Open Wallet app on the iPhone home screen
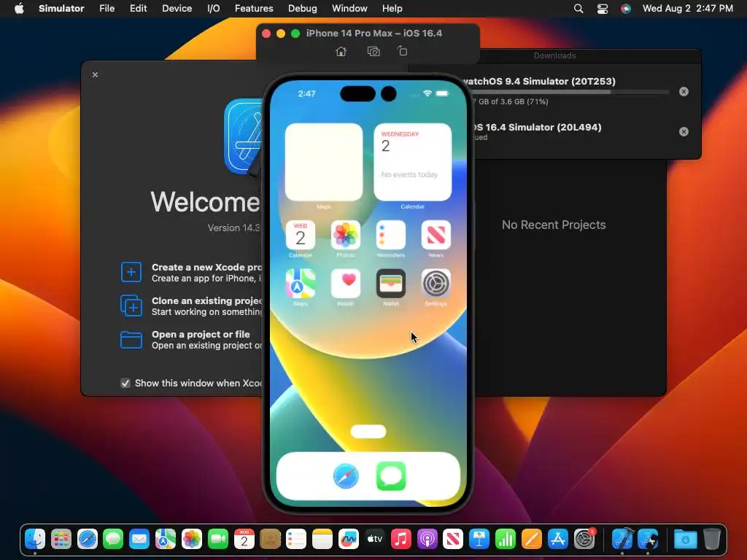Viewport: 747px width, 560px height. [x=391, y=284]
